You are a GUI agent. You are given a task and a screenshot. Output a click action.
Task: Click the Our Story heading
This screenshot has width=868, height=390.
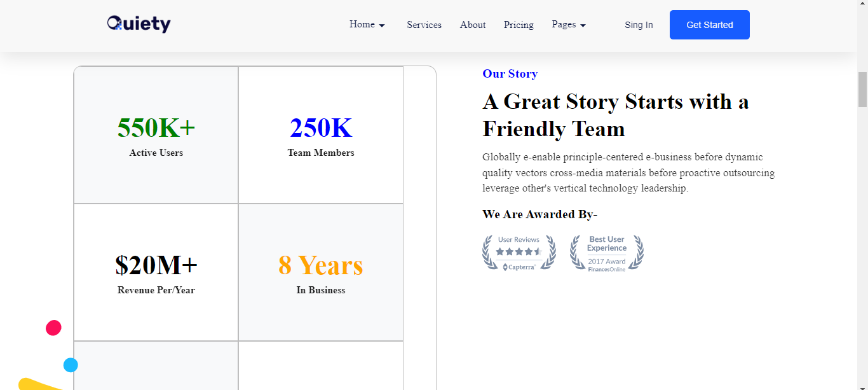coord(510,74)
